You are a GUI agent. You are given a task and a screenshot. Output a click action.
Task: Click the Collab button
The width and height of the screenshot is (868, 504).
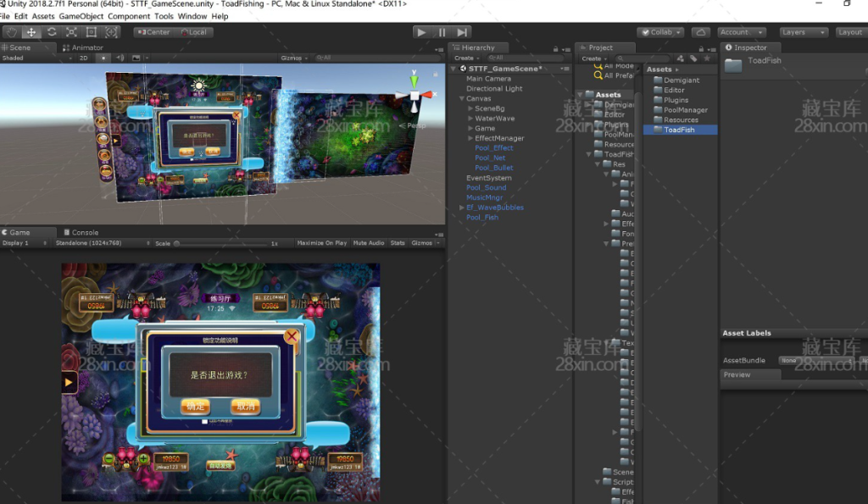[661, 32]
